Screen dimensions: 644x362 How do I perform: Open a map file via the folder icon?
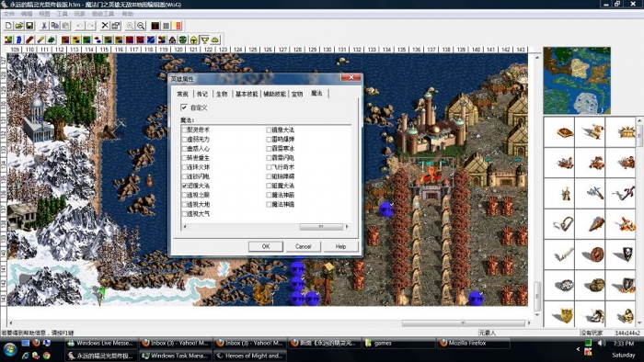point(19,26)
